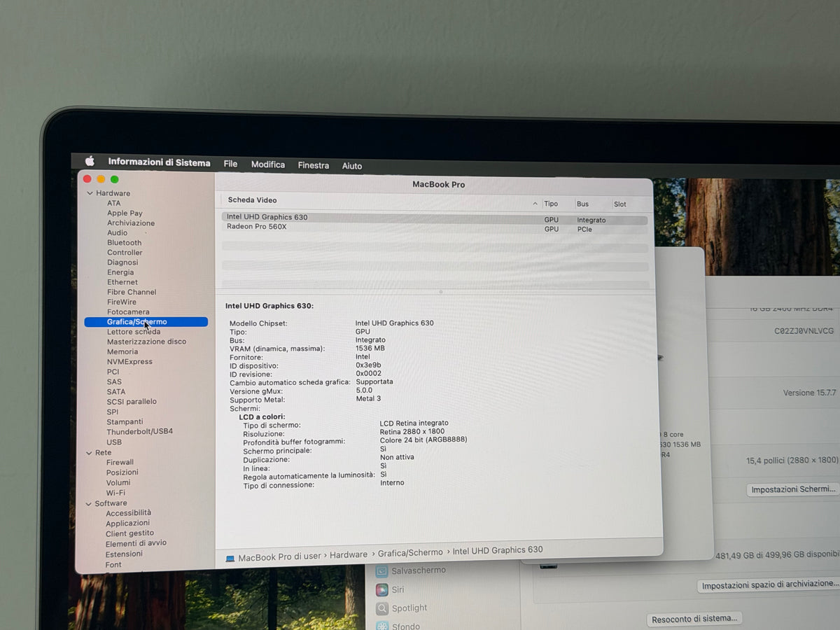
Task: Open the File menu
Action: pyautogui.click(x=230, y=164)
